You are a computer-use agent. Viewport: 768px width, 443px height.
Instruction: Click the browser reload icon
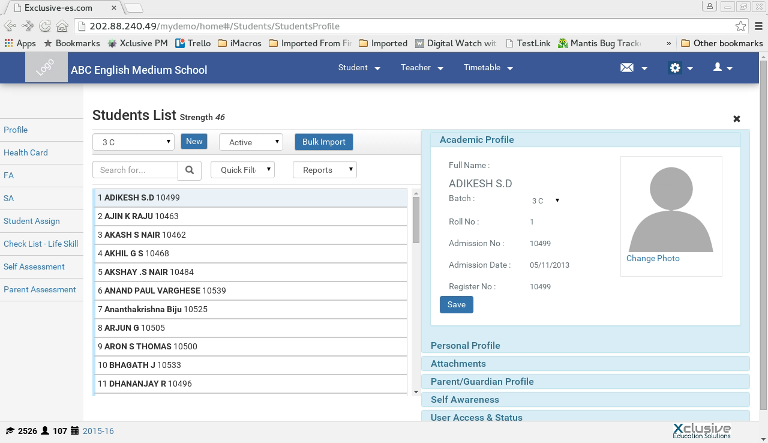pyautogui.click(x=45, y=25)
